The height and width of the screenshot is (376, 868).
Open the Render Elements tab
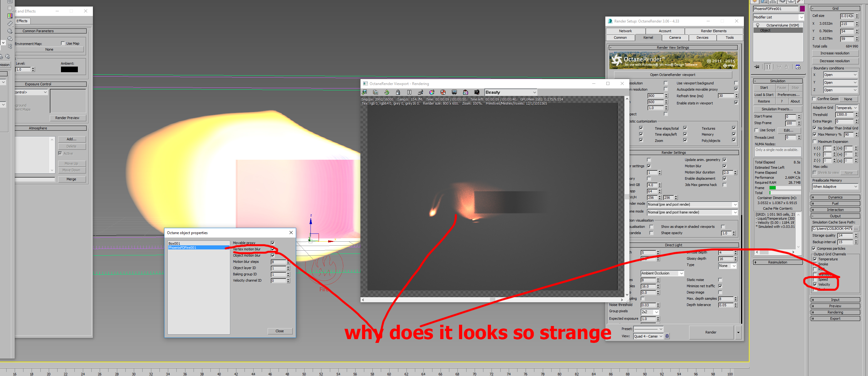[x=713, y=31]
